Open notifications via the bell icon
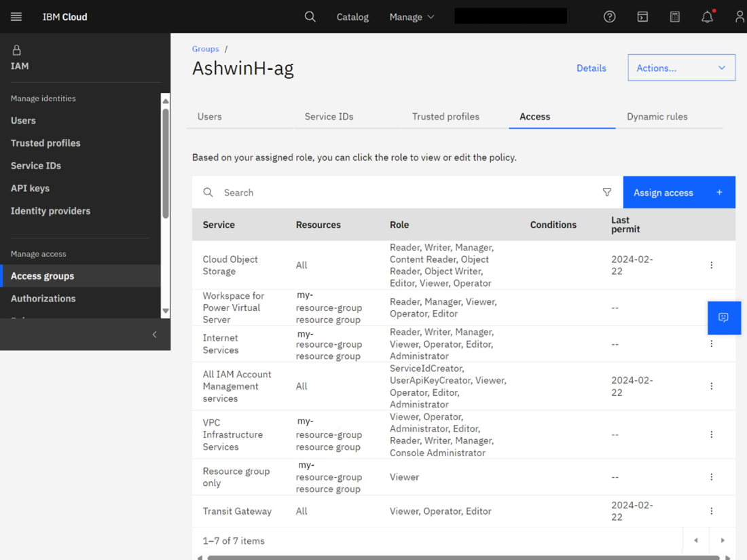The image size is (747, 560). (707, 16)
